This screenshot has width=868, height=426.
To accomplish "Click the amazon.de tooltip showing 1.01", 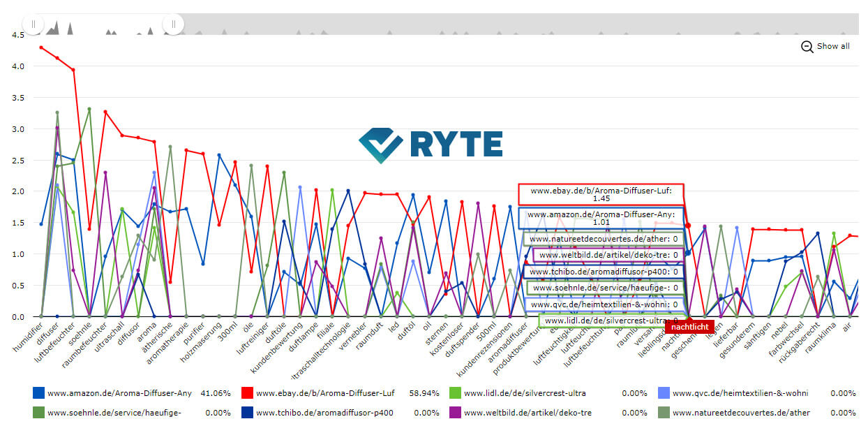I will [x=601, y=218].
